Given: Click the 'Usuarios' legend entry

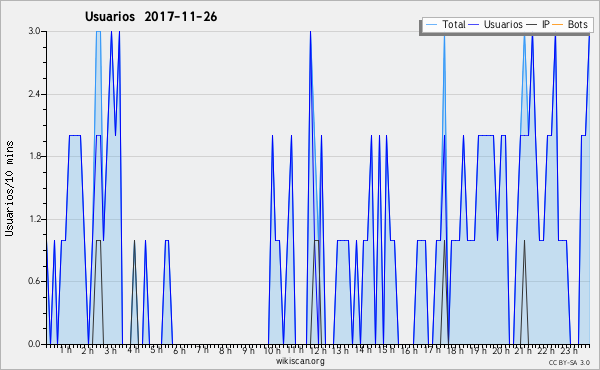Looking at the screenshot, I should [x=503, y=24].
